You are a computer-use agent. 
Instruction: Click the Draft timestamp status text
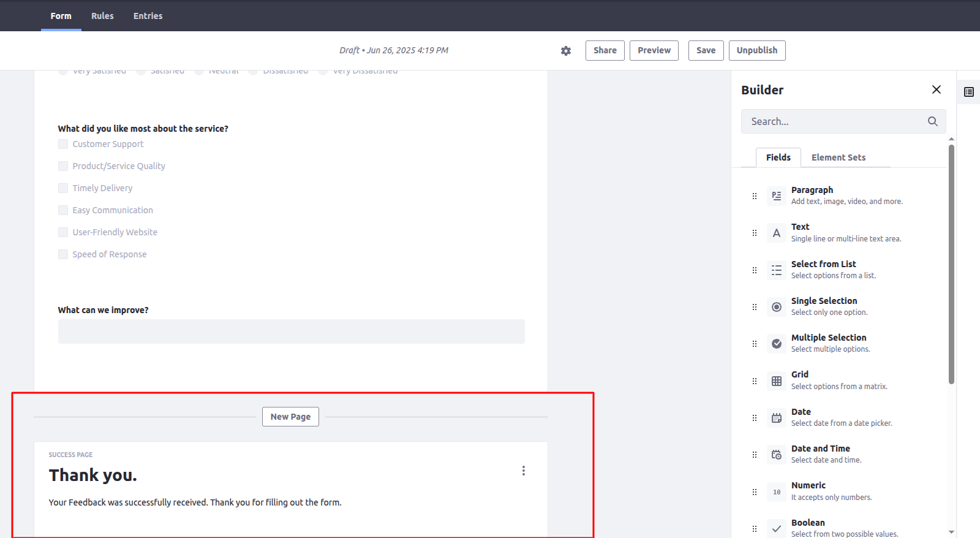(394, 50)
